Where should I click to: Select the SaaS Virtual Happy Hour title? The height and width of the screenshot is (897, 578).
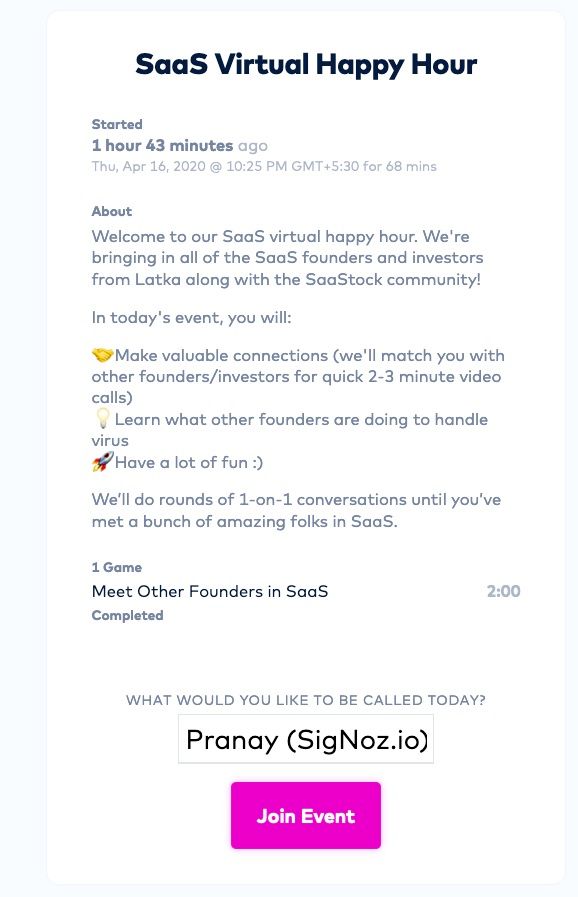tap(306, 64)
